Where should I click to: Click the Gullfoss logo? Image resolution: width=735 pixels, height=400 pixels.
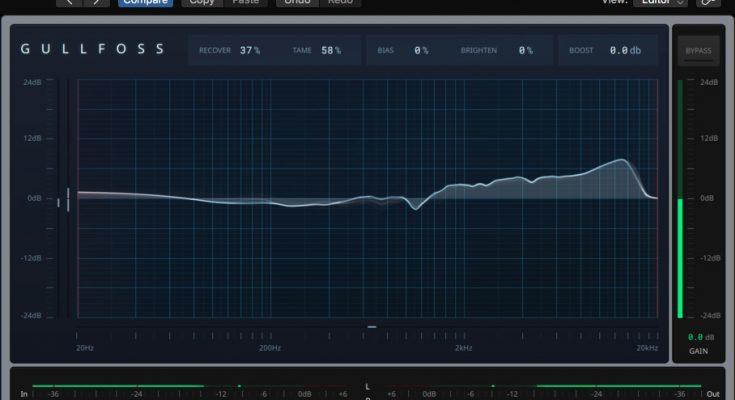[92, 49]
